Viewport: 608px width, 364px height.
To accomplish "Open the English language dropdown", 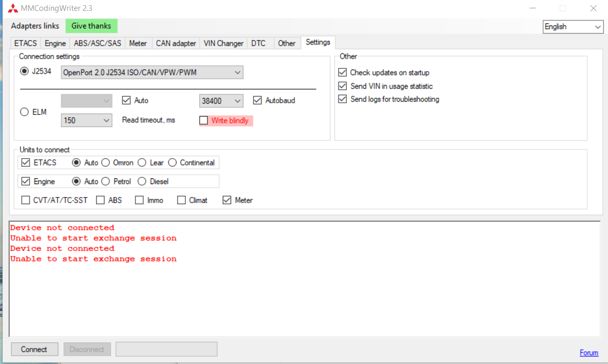I will pyautogui.click(x=573, y=27).
